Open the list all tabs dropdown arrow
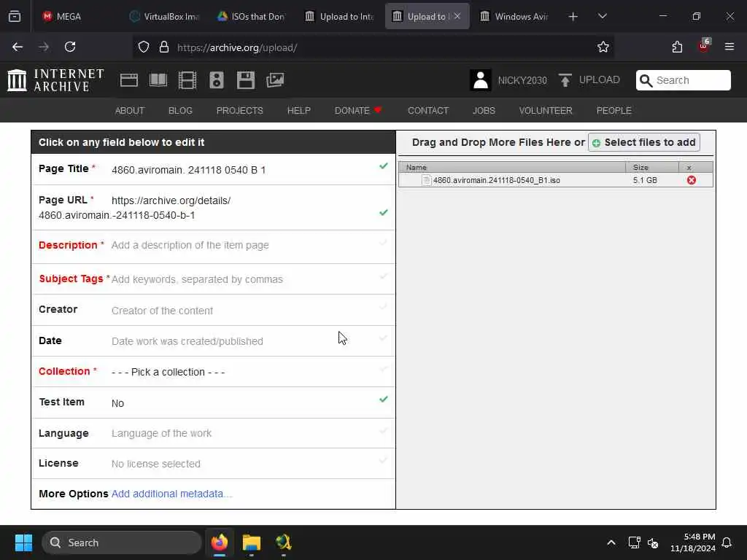747x560 pixels. click(602, 17)
